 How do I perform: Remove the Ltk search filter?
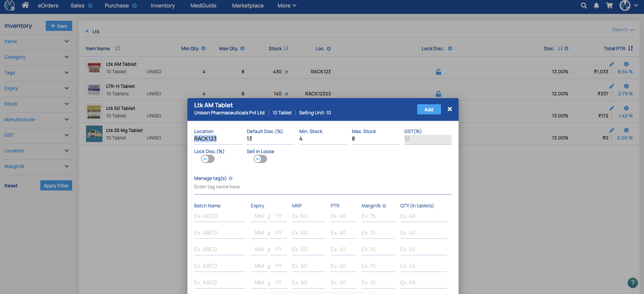[87, 31]
